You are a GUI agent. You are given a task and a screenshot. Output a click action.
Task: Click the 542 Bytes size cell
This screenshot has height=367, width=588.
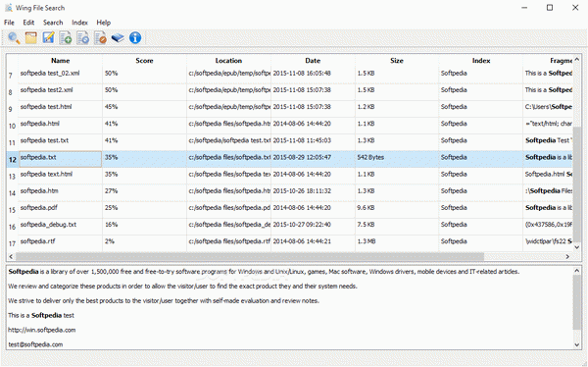coord(397,159)
